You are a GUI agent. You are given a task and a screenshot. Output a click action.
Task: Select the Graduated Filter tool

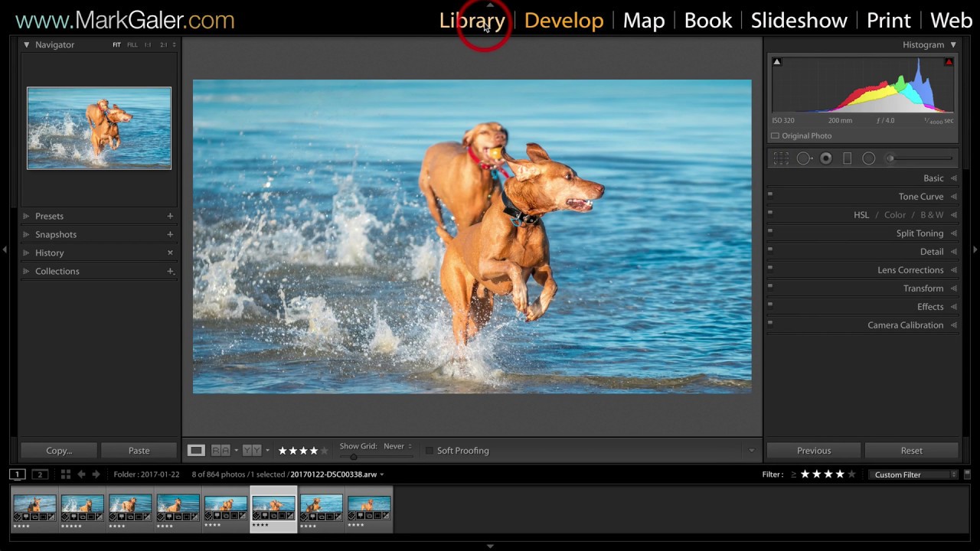[847, 158]
